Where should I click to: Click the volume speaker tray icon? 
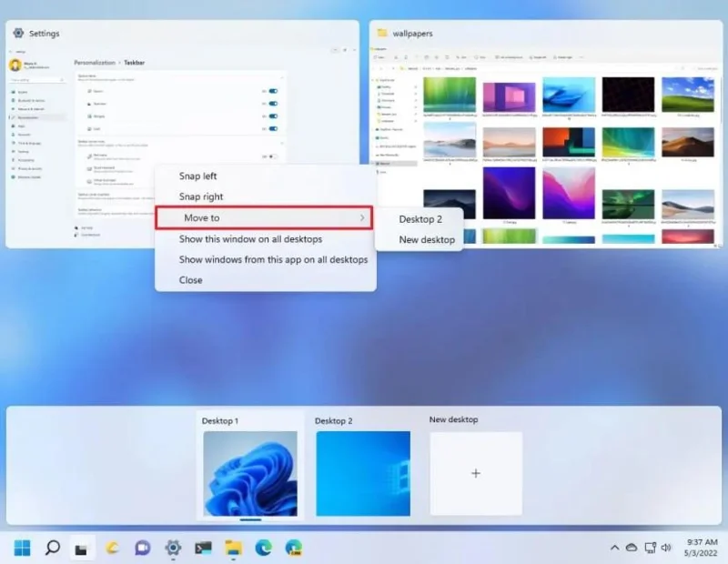point(667,548)
